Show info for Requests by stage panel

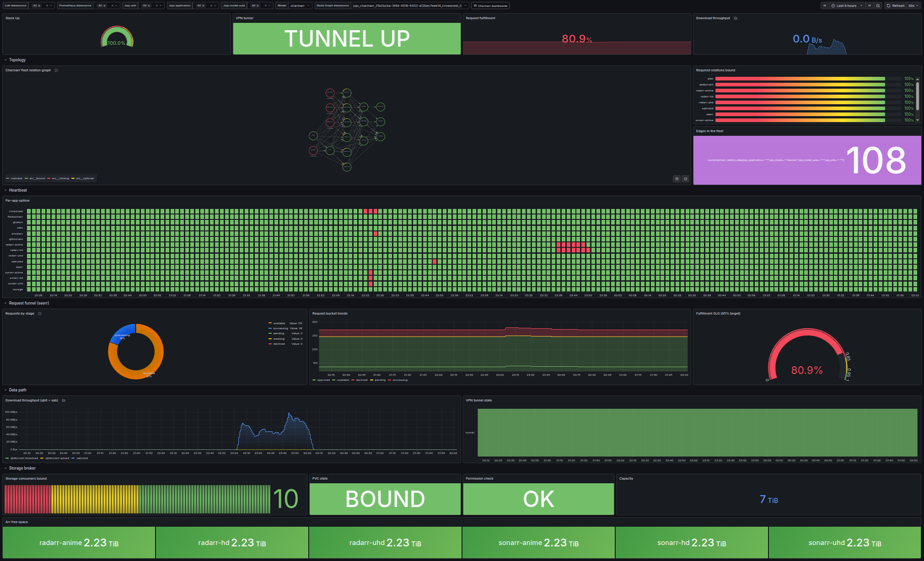(40, 314)
